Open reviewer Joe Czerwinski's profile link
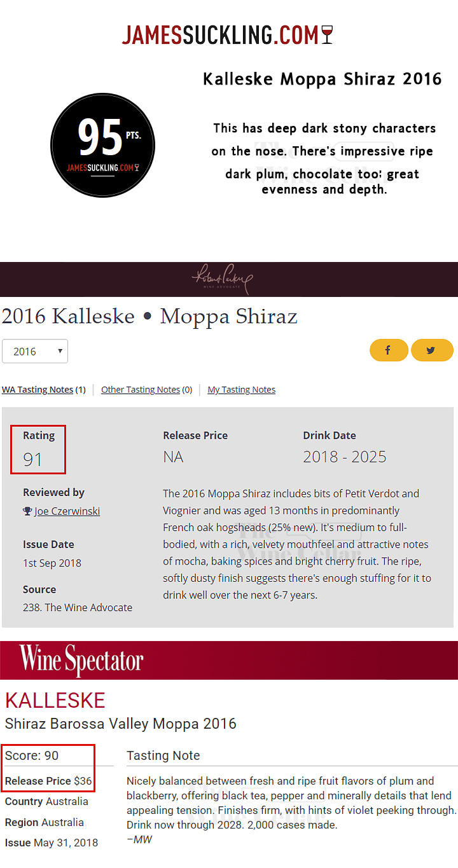 (67, 511)
